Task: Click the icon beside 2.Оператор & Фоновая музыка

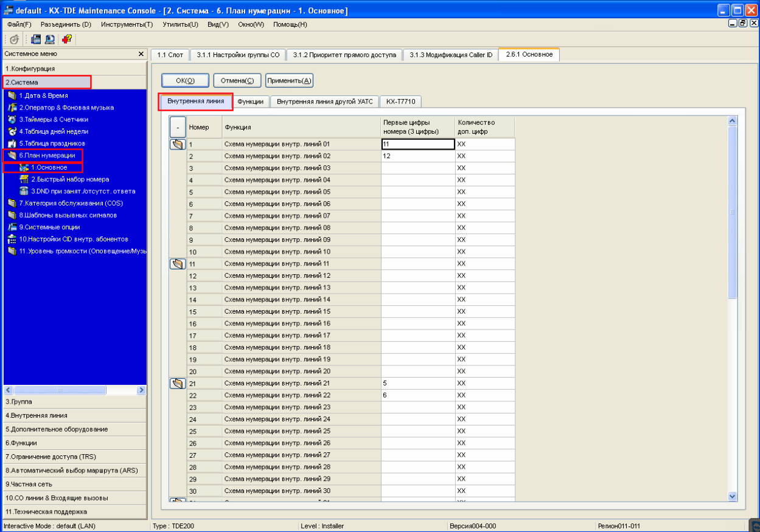Action: click(x=12, y=108)
